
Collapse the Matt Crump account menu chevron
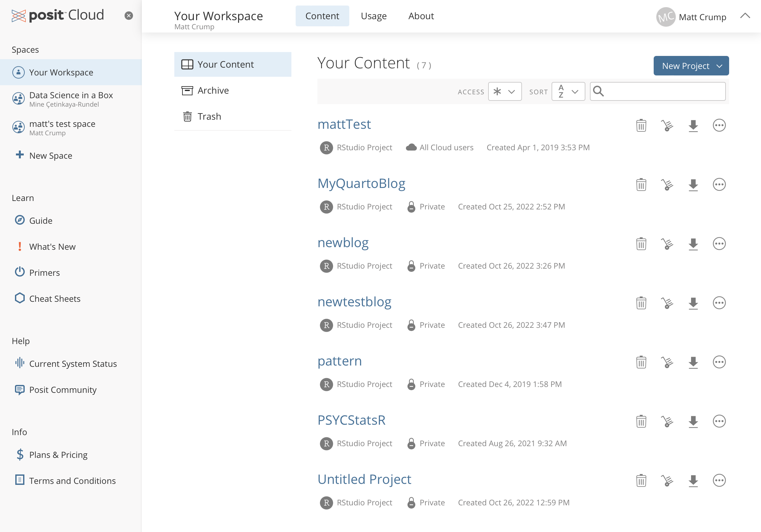coord(745,16)
